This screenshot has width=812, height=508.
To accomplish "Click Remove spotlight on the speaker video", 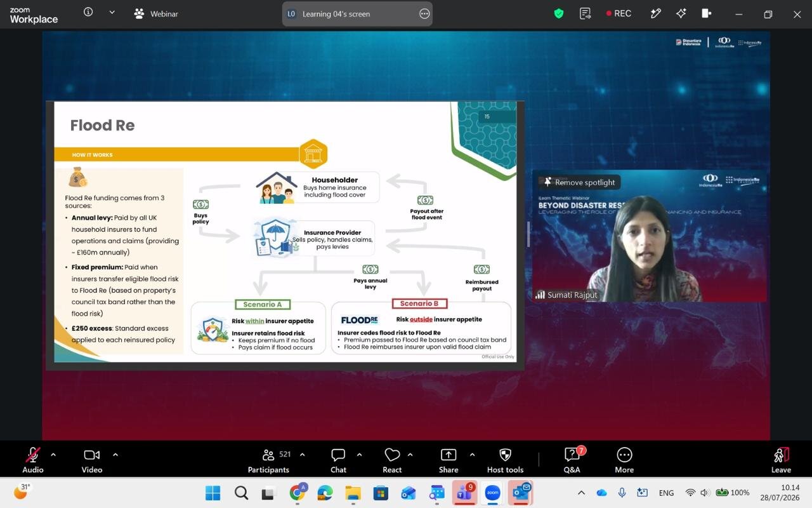I will 580,182.
